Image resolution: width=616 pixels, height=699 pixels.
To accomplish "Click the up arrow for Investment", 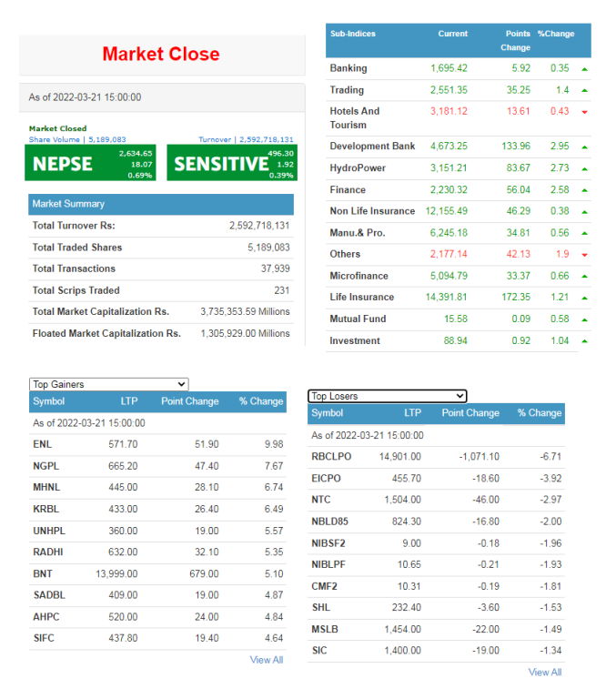I will (584, 341).
